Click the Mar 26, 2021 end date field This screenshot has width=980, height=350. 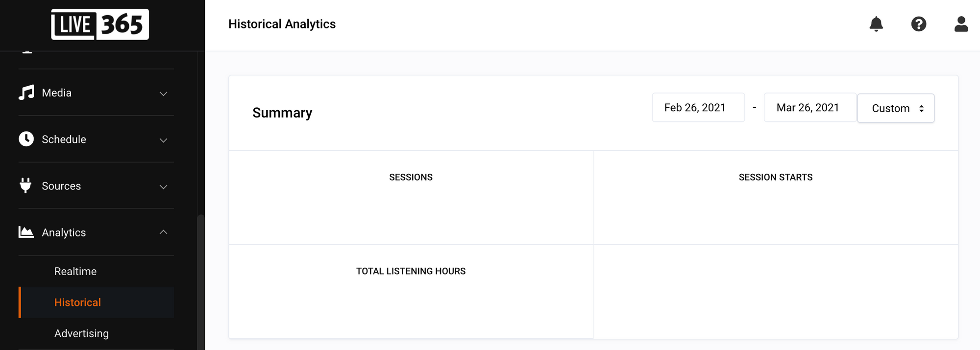pyautogui.click(x=810, y=108)
